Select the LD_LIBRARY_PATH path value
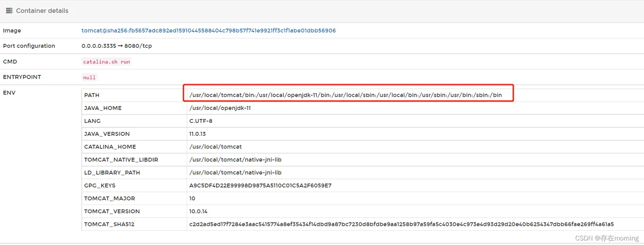Viewport: 644px width, 245px height. (235, 172)
